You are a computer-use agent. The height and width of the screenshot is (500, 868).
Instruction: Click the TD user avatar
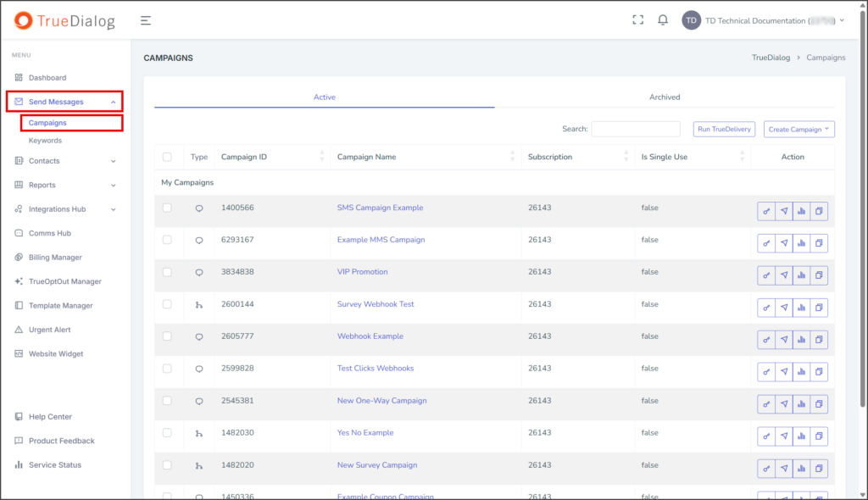tap(692, 20)
